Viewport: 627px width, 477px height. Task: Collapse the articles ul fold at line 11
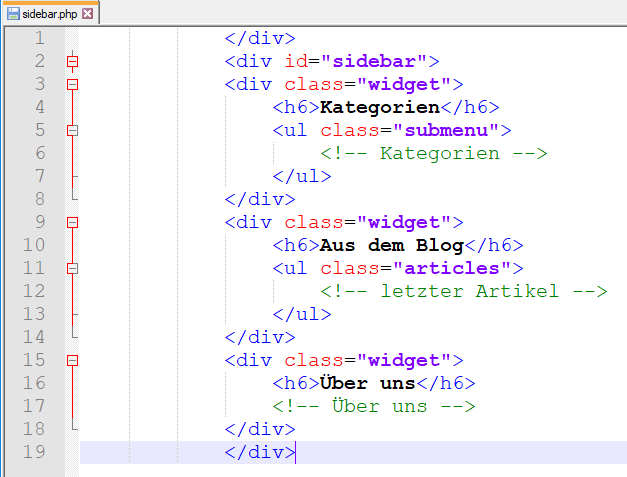pyautogui.click(x=72, y=268)
